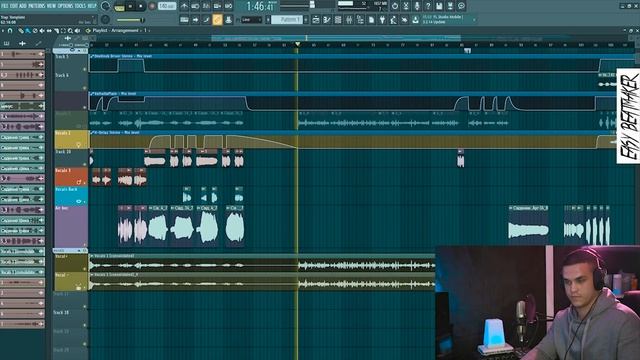
Task: Expand the FL Studio Mobile news panel arrow
Action: [474, 20]
